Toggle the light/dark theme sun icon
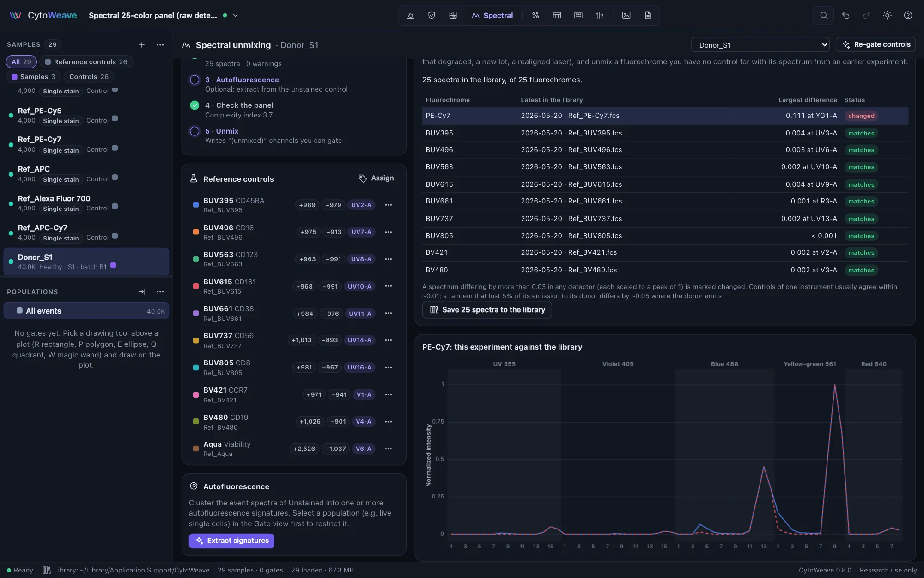 coord(887,16)
